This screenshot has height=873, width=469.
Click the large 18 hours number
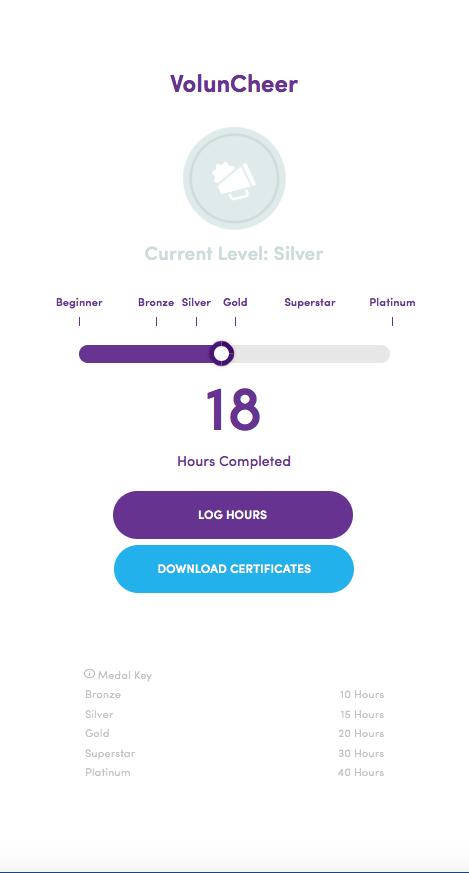[x=233, y=410]
